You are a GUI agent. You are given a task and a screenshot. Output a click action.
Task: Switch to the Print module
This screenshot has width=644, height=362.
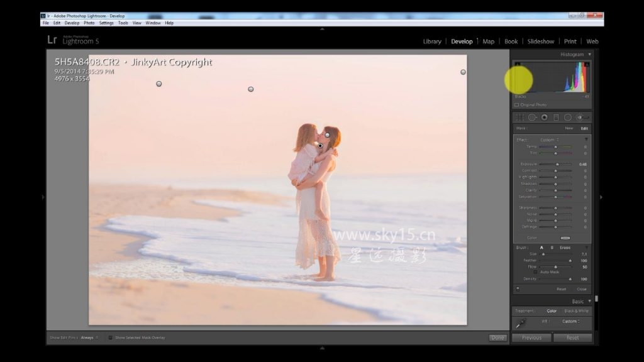[570, 41]
